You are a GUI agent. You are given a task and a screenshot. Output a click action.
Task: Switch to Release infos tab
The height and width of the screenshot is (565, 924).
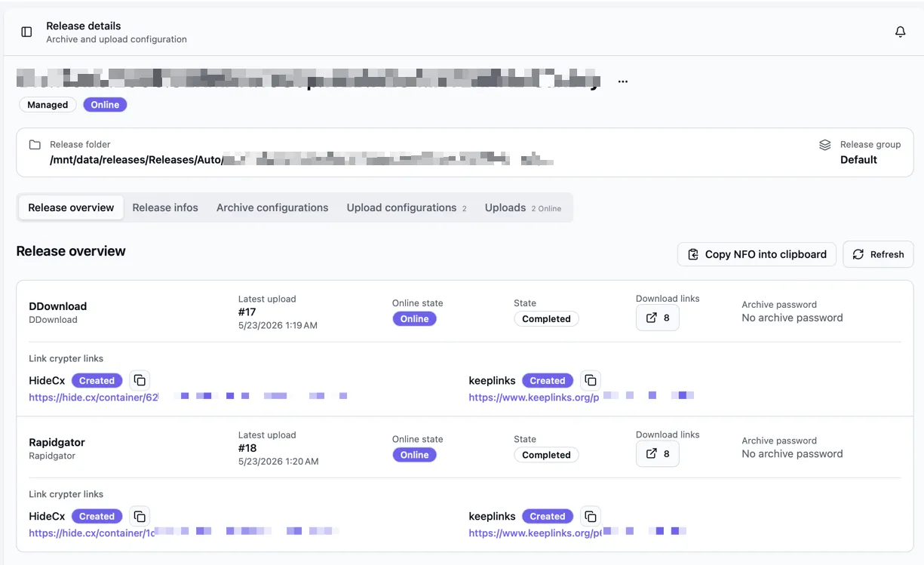(x=165, y=207)
